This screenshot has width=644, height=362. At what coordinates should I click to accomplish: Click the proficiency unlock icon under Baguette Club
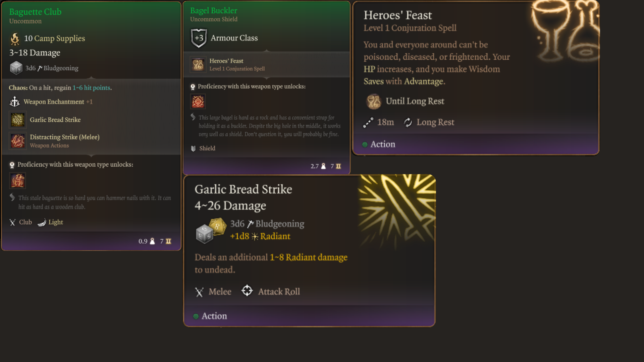pyautogui.click(x=17, y=181)
